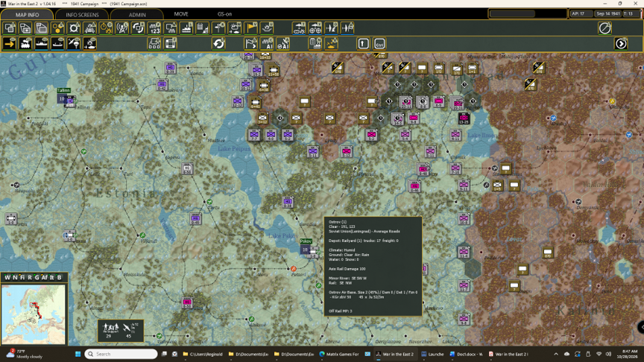644x362 pixels.
Task: Open the ADMIN tab
Action: [137, 14]
